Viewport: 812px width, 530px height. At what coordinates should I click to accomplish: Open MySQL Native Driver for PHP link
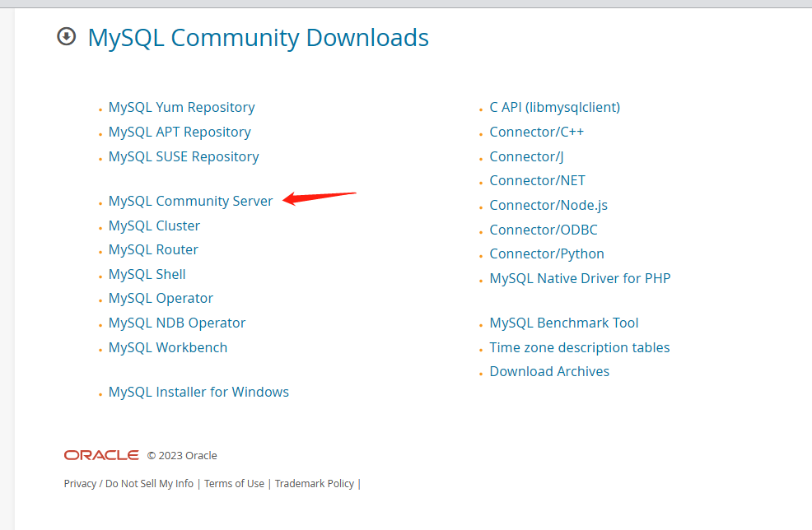click(580, 278)
